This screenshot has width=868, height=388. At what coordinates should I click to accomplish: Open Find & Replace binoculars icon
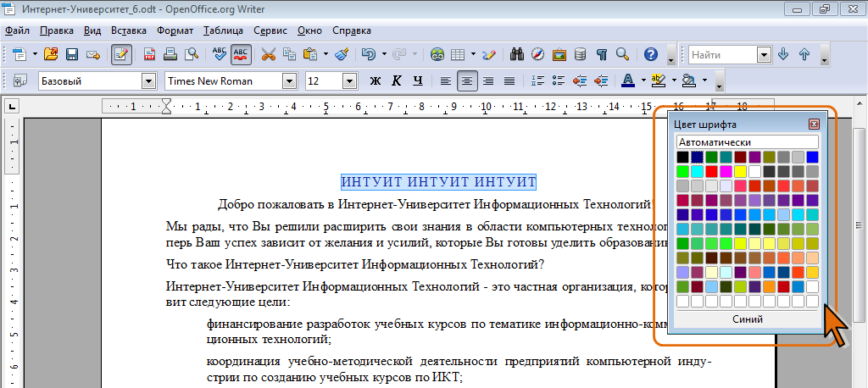[515, 54]
